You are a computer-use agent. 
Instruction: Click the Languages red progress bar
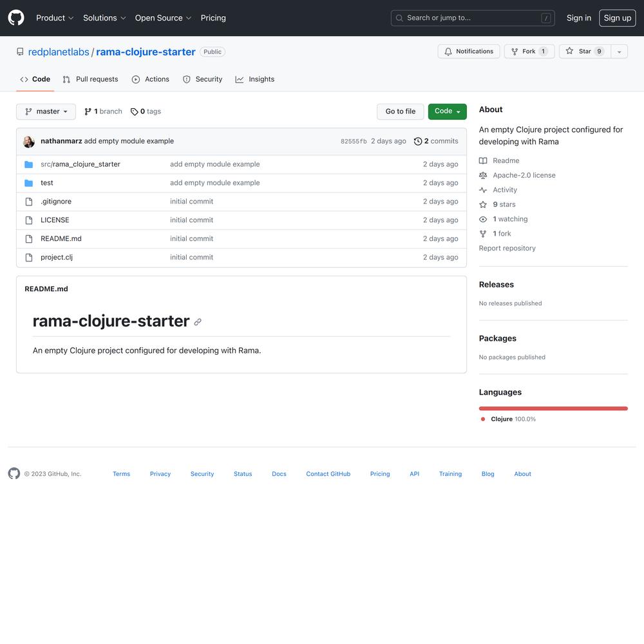553,408
